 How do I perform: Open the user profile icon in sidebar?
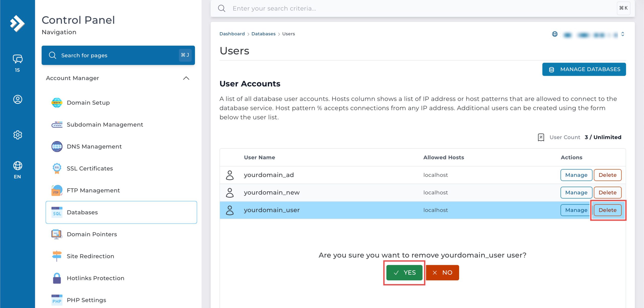click(x=17, y=99)
